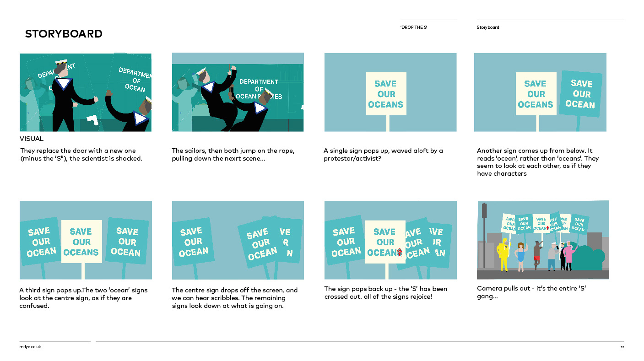Click the red crossed-out S mark

pyautogui.click(x=399, y=252)
